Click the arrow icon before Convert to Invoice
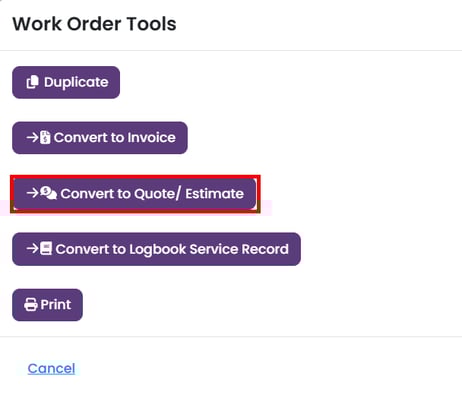Viewport: 462px width, 395px height. pos(33,137)
